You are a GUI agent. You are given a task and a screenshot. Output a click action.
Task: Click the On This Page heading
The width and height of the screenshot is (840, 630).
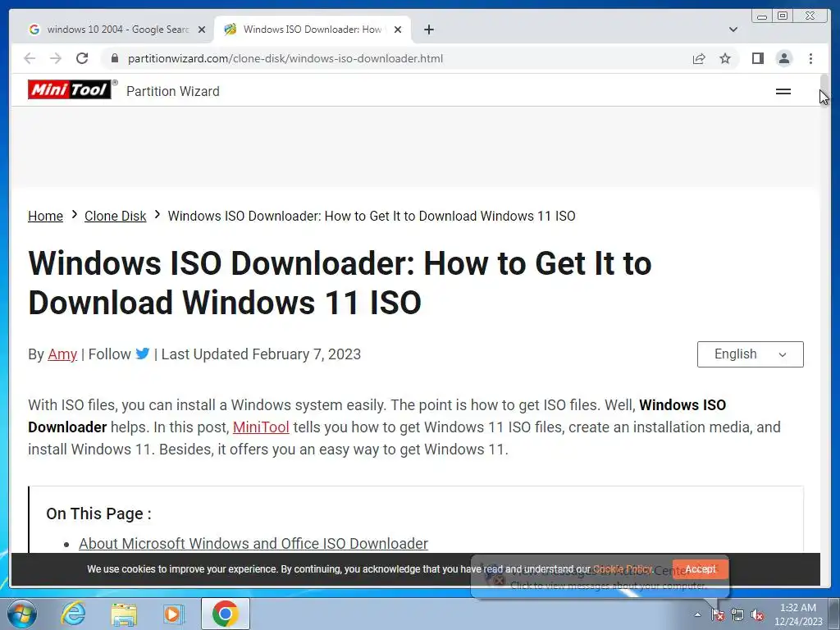point(98,514)
